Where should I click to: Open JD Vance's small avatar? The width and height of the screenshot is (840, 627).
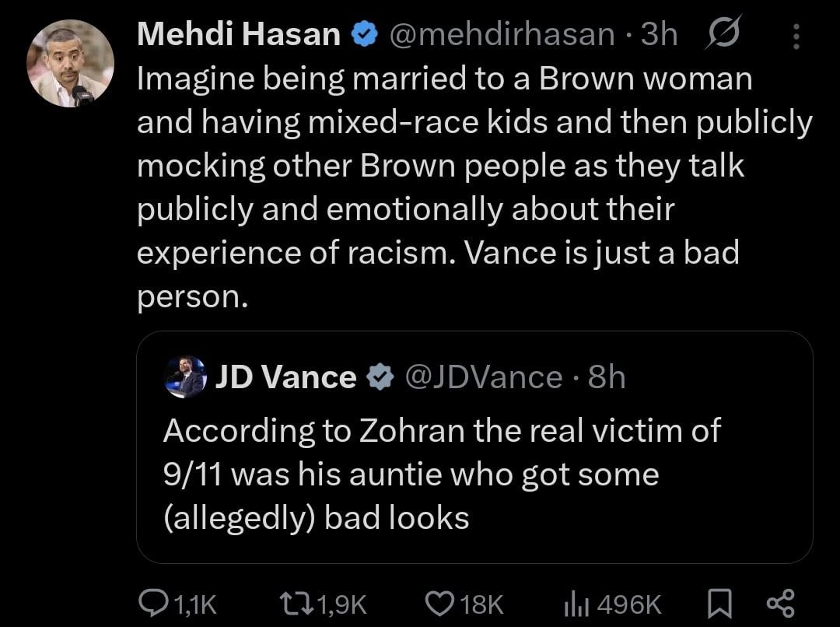pyautogui.click(x=186, y=377)
